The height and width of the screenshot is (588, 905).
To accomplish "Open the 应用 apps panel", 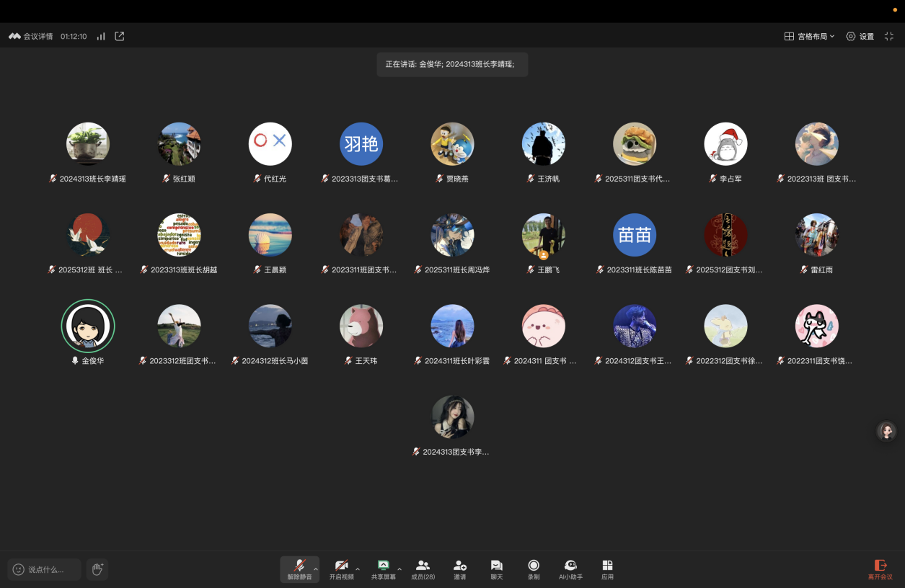I will pos(607,569).
